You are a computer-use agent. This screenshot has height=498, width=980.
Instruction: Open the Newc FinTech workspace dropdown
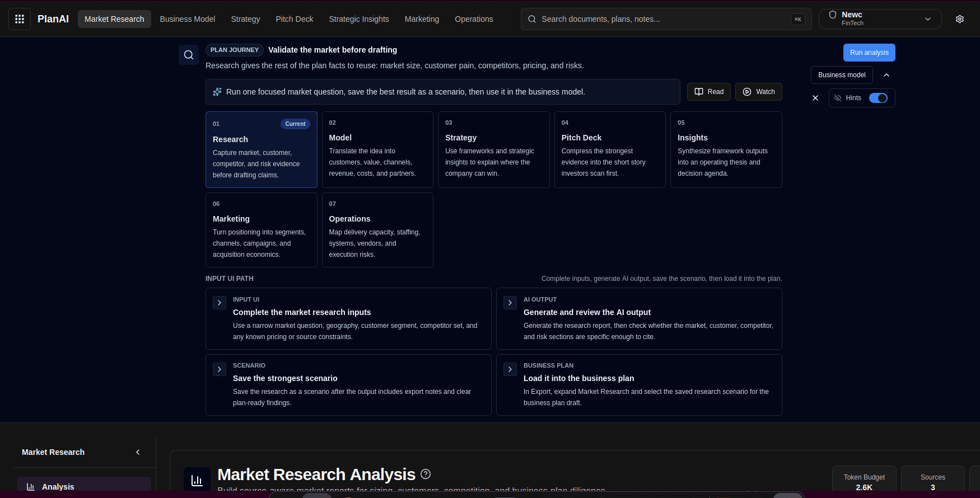pos(880,19)
